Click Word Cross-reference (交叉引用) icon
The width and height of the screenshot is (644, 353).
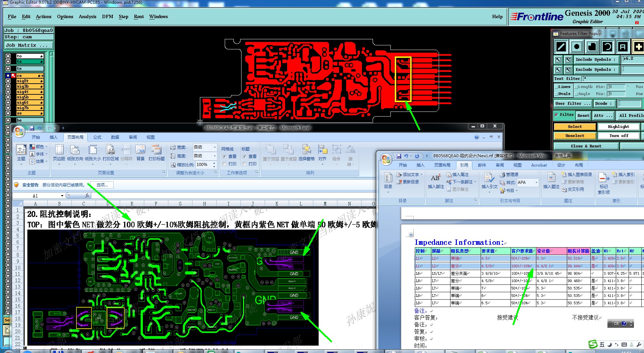coord(573,189)
